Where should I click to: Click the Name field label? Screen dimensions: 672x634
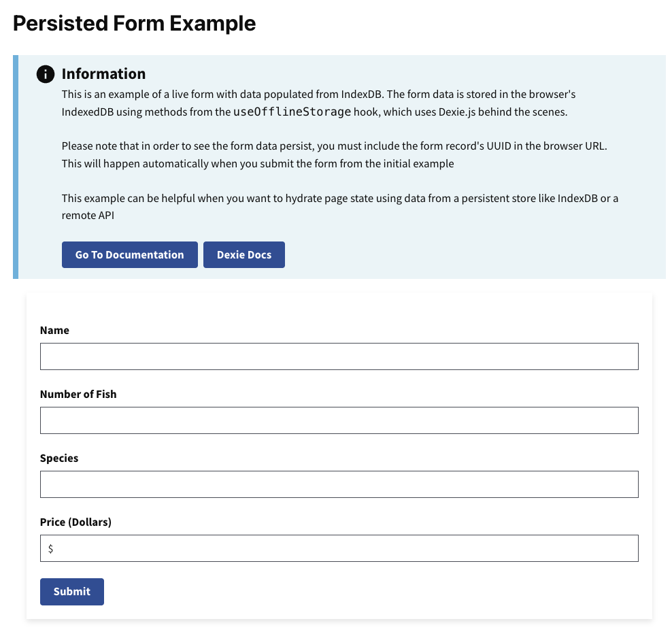click(54, 330)
